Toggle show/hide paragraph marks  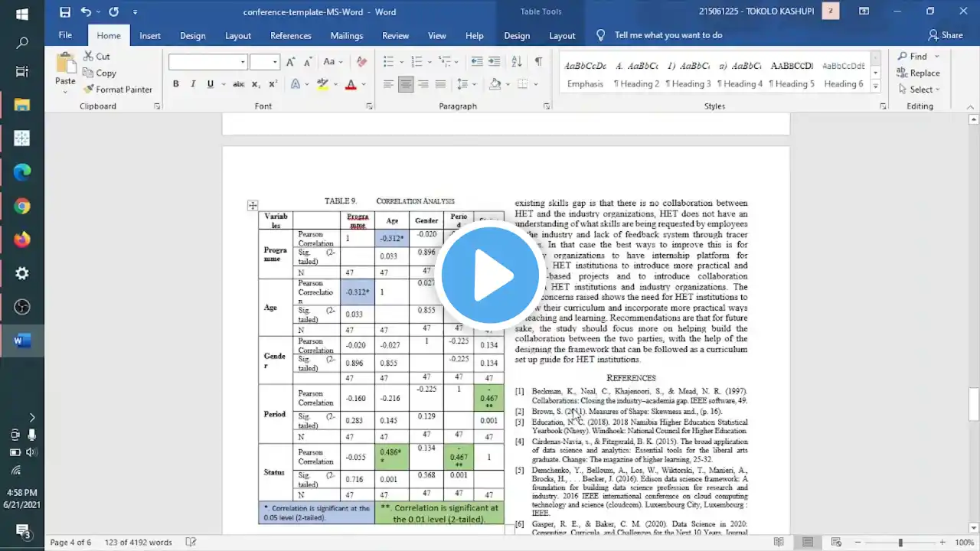tap(538, 62)
